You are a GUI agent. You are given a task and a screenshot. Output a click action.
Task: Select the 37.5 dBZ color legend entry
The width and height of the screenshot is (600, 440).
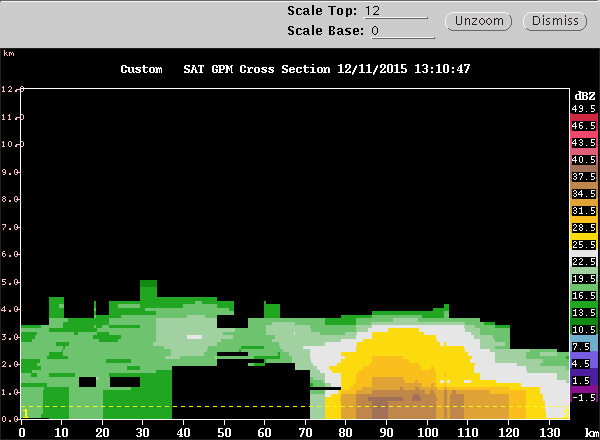(x=584, y=177)
